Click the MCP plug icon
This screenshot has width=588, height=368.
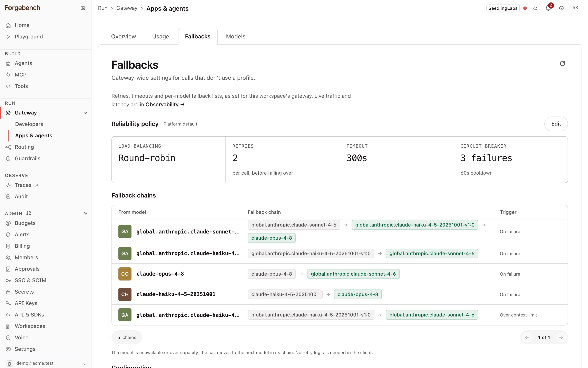8,75
